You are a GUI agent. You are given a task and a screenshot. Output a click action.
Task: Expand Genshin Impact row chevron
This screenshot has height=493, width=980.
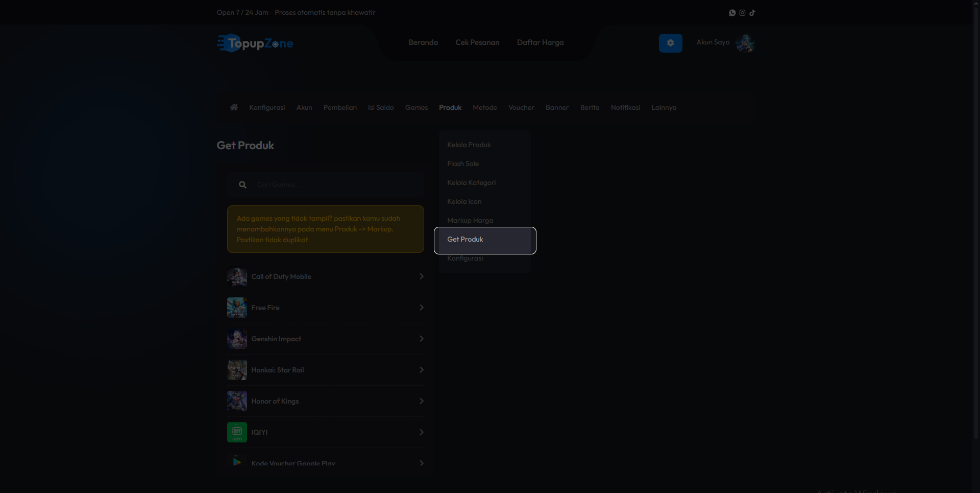[421, 339]
